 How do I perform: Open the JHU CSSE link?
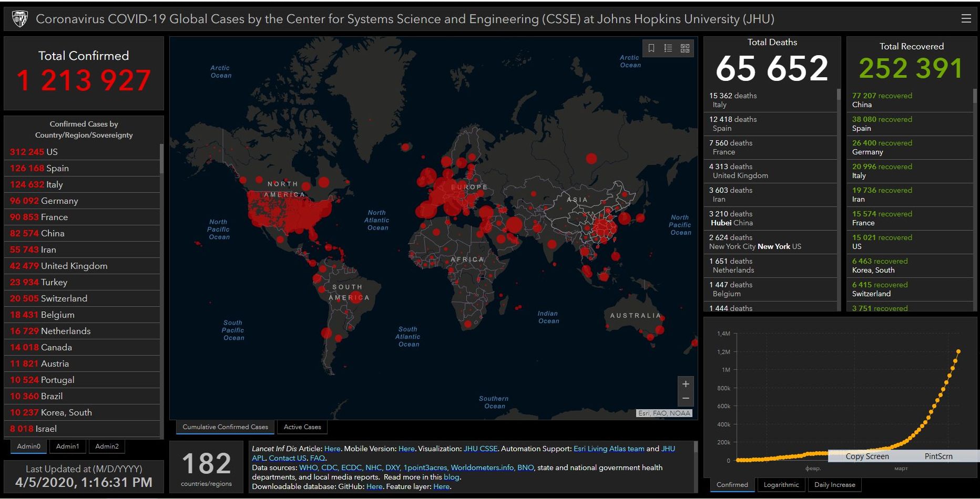coord(481,449)
